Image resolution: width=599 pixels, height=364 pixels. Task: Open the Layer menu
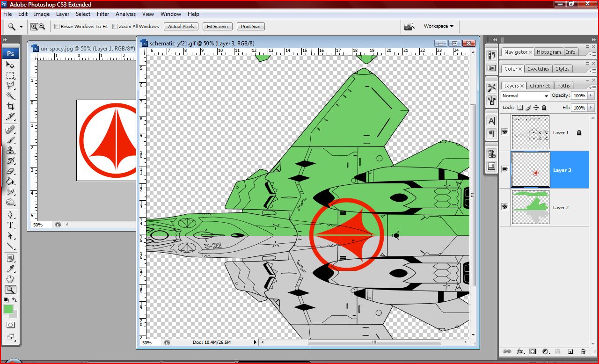coord(63,14)
